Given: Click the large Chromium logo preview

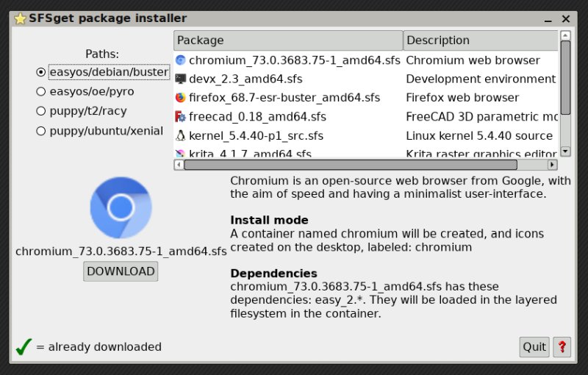Looking at the screenshot, I should pos(121,207).
